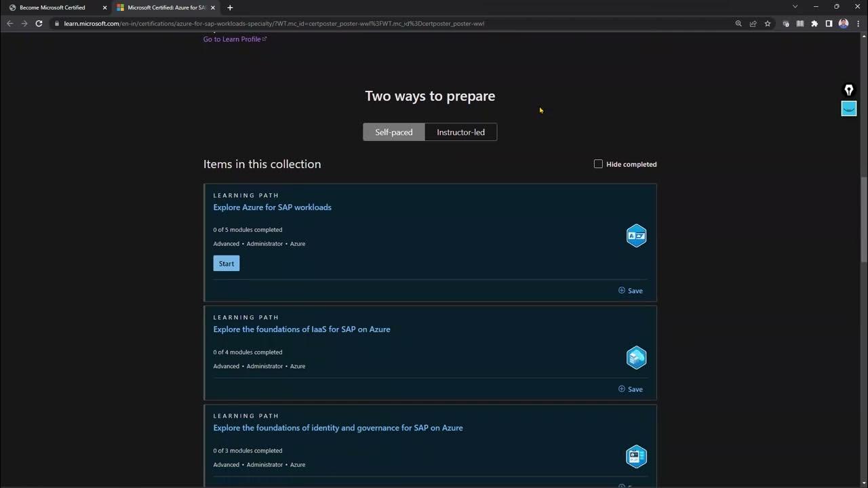
Task: Click the 'Two ways to prepare' heading
Action: point(430,96)
